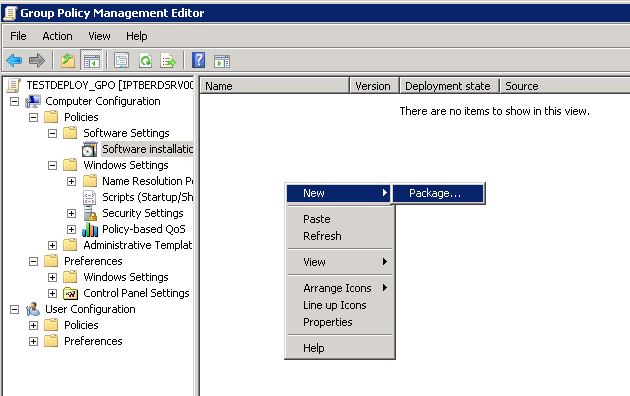Image resolution: width=630 pixels, height=396 pixels.
Task: Sort by the Source column header
Action: point(565,86)
